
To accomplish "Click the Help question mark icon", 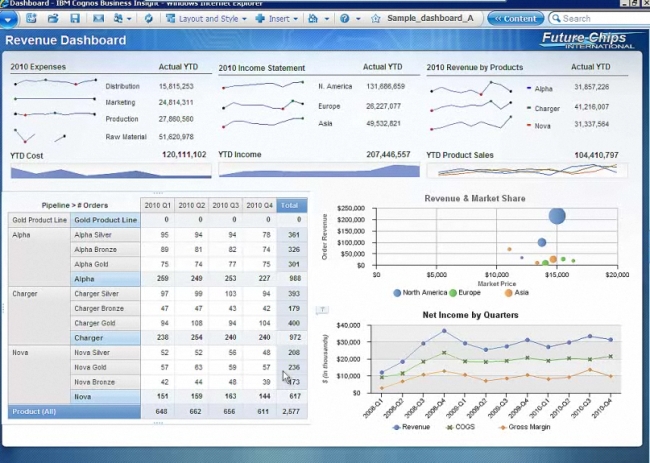I will pos(344,19).
